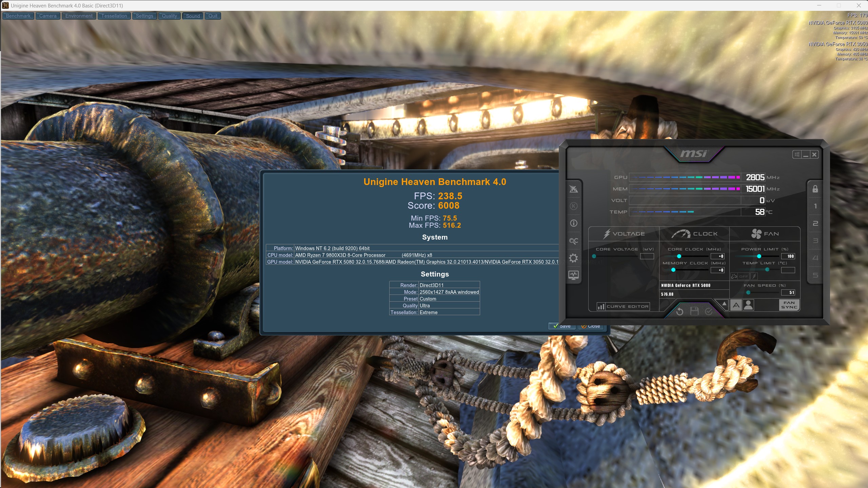Toggle the Windows startup icon in Afterburner
Image resolution: width=868 pixels, height=488 pixels.
pyautogui.click(x=797, y=155)
